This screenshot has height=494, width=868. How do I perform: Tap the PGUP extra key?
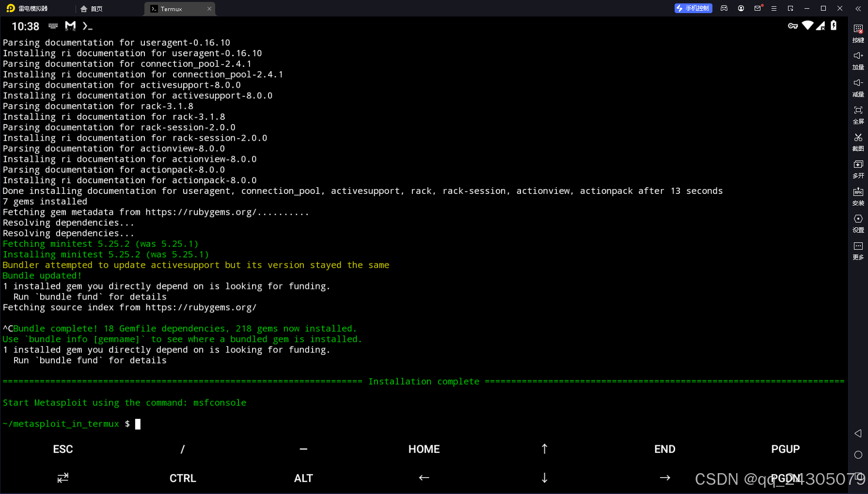[786, 449]
